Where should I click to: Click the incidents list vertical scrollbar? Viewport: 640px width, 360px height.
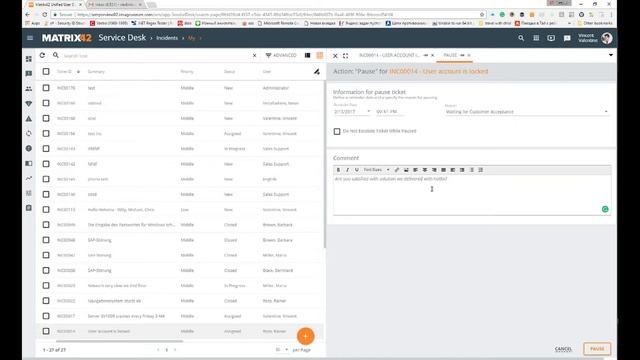325,164
